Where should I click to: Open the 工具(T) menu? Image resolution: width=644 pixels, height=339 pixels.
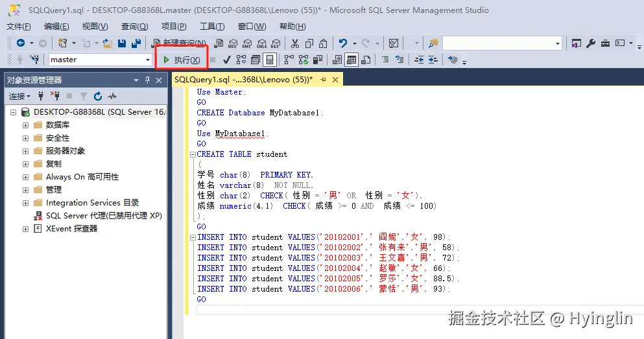pyautogui.click(x=212, y=27)
